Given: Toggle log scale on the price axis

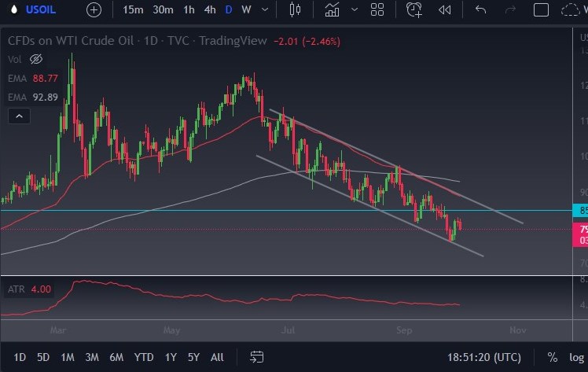Looking at the screenshot, I should [x=575, y=357].
